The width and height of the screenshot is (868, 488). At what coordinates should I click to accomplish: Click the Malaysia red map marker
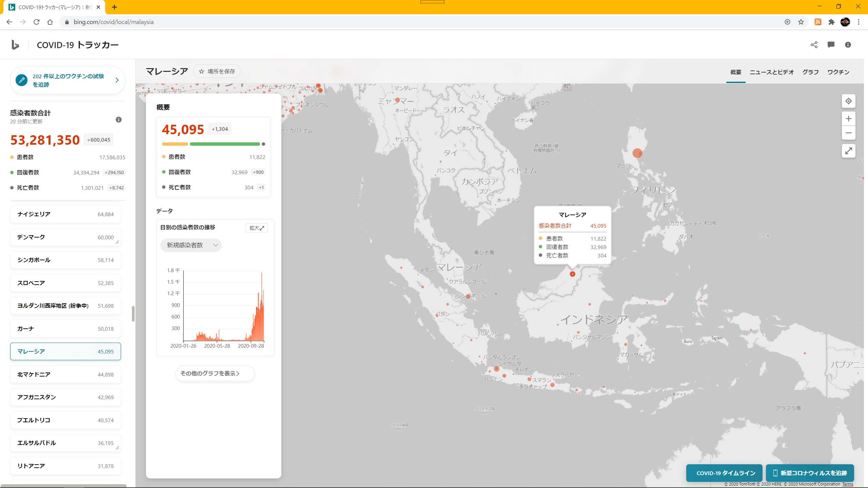(x=572, y=274)
